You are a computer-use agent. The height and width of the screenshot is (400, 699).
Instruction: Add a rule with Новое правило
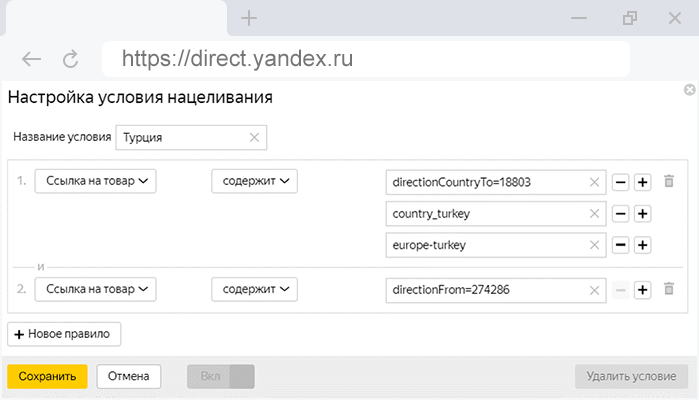[64, 333]
